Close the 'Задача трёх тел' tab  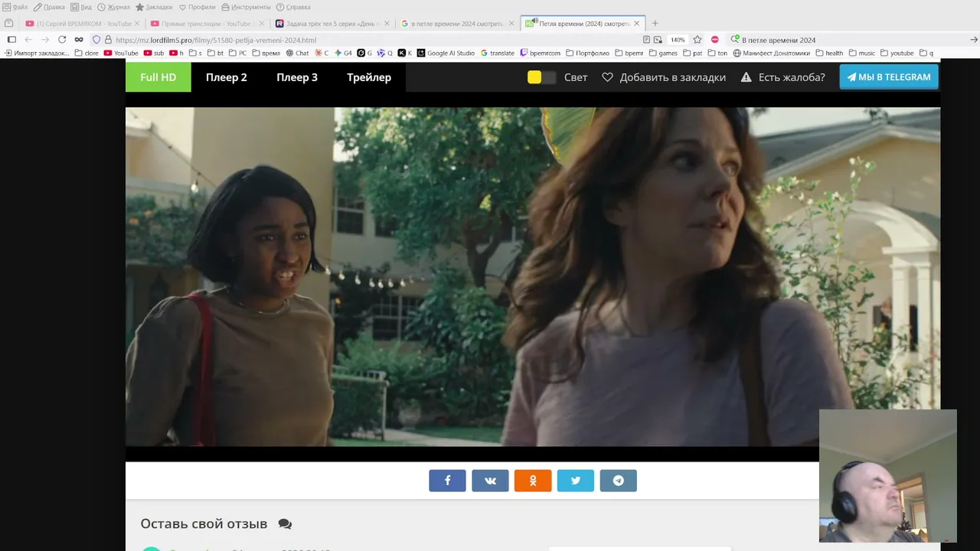click(387, 24)
